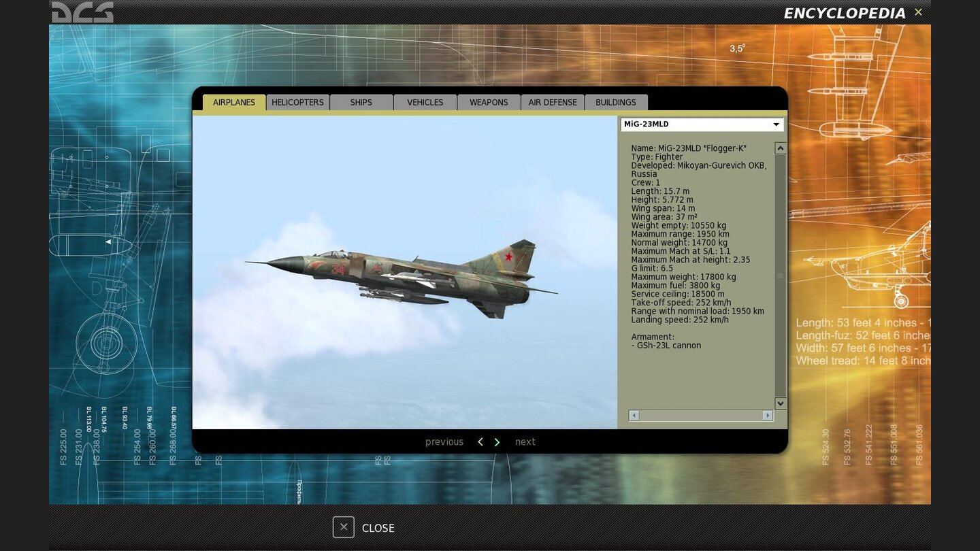This screenshot has width=980, height=551.
Task: Click the '- GSh-23L cannon' armament entry
Action: pyautogui.click(x=666, y=346)
